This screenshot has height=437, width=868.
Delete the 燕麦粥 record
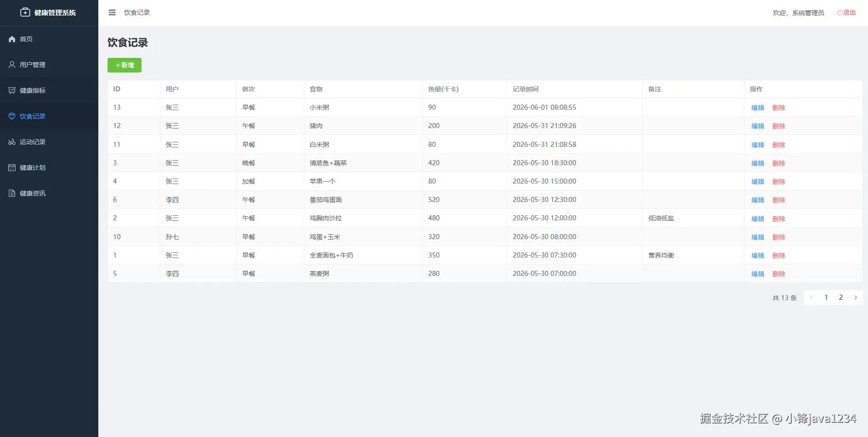(x=779, y=274)
